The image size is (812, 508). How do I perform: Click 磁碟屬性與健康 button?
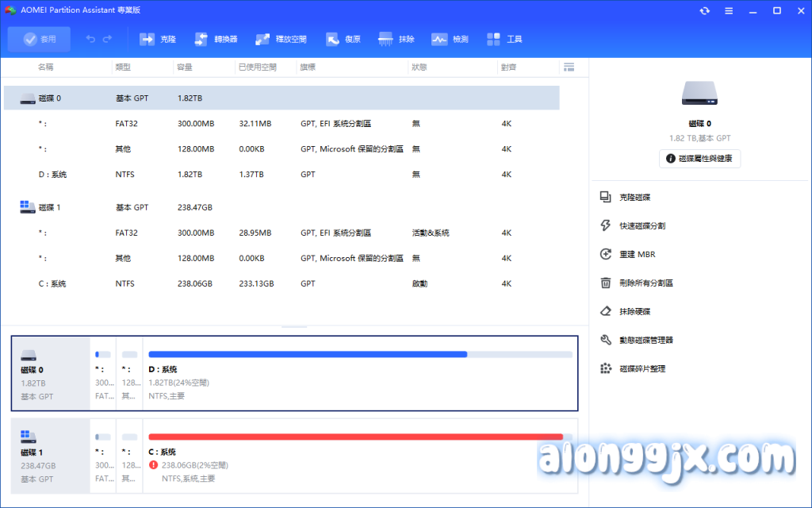[x=699, y=159]
